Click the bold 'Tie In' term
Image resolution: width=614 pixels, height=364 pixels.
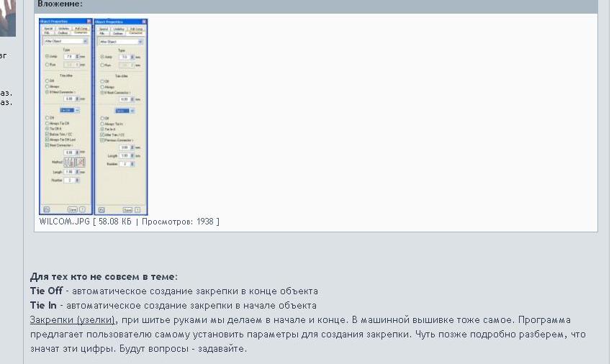(43, 305)
